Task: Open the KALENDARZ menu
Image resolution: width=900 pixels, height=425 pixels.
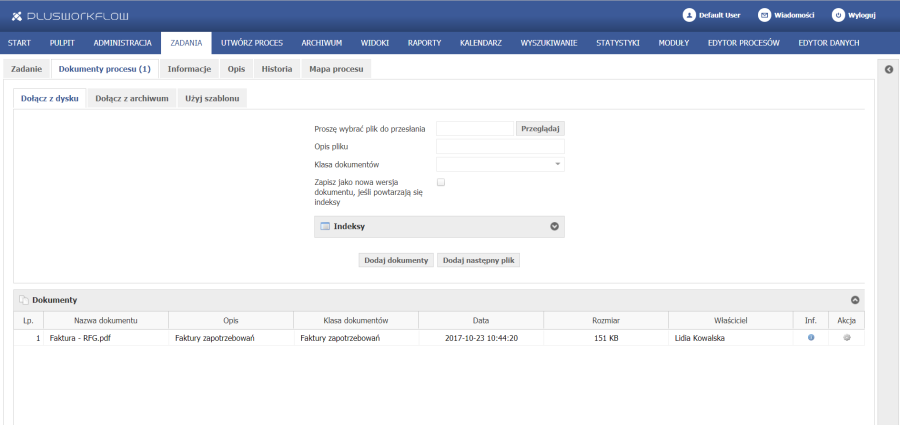Action: (x=481, y=43)
